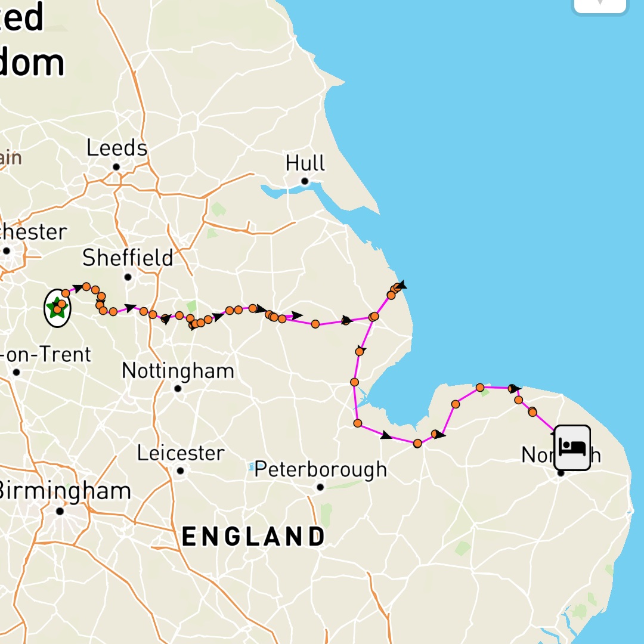Click the waypoint at the route junction near the coast
644x644 pixels.
click(374, 317)
